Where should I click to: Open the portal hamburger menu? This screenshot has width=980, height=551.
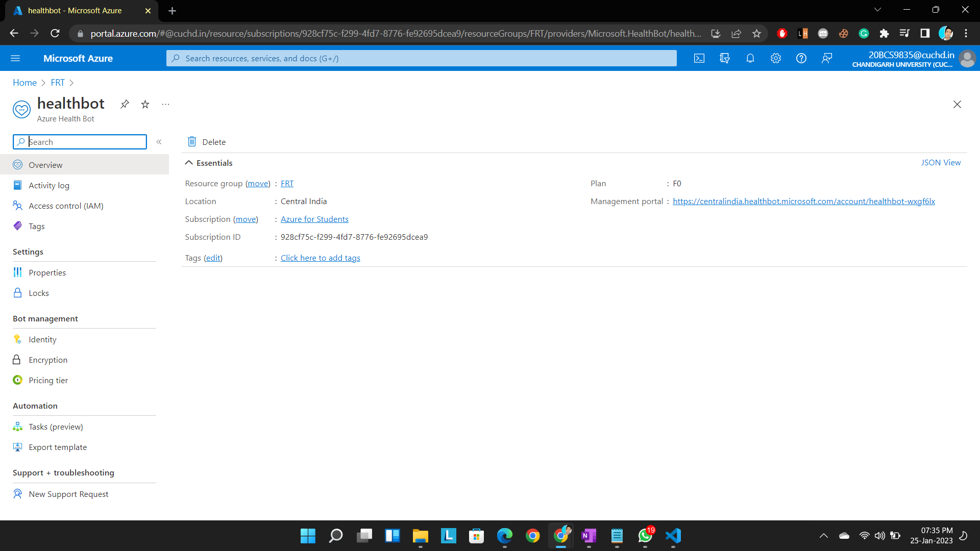coord(15,58)
